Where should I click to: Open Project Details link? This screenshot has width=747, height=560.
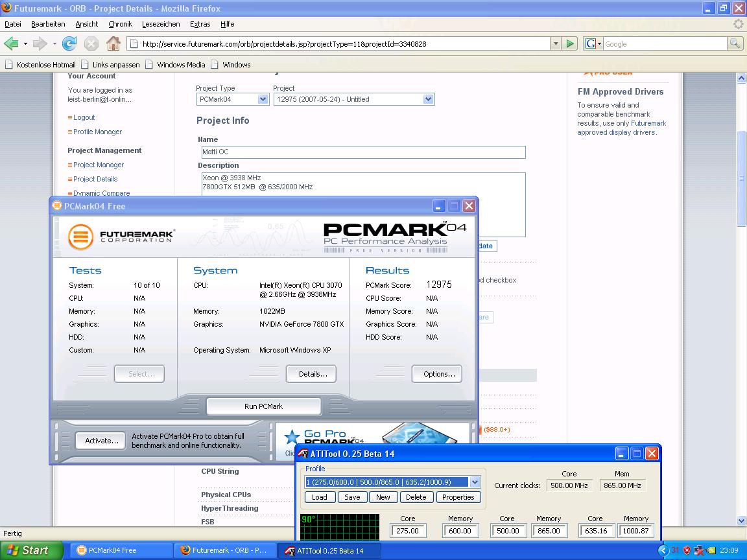pos(95,179)
